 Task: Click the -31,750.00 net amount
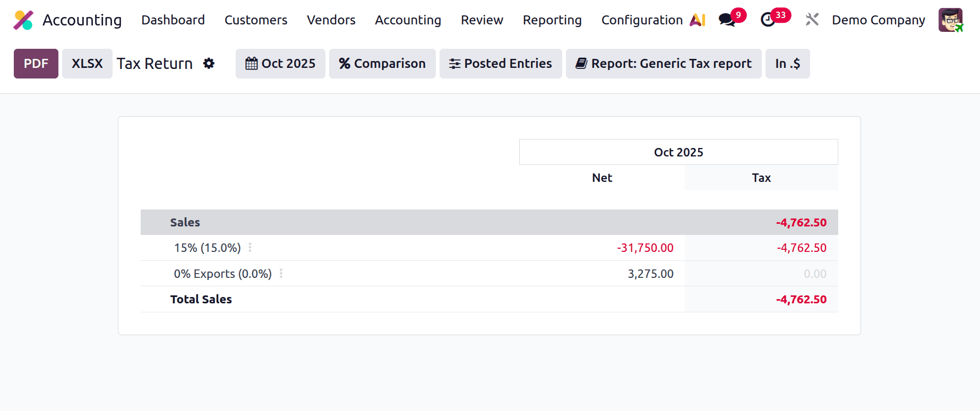[645, 248]
